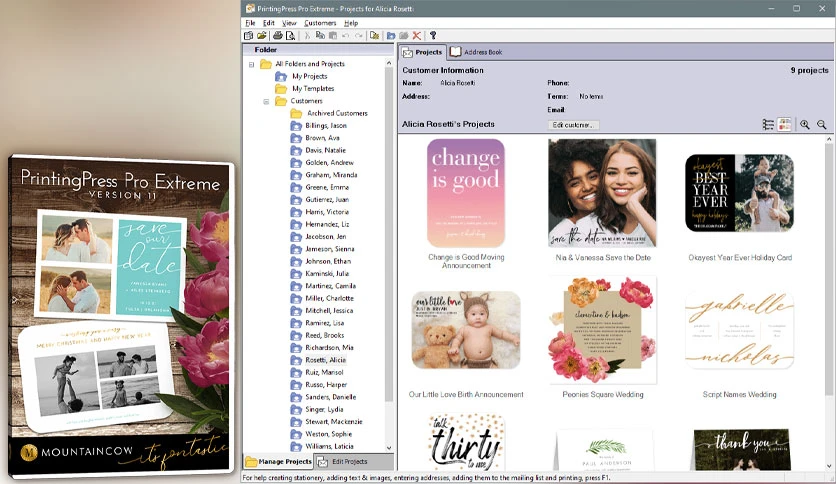The width and height of the screenshot is (836, 484).
Task: Open Script Names Wedding project thumbnail
Action: point(739,330)
